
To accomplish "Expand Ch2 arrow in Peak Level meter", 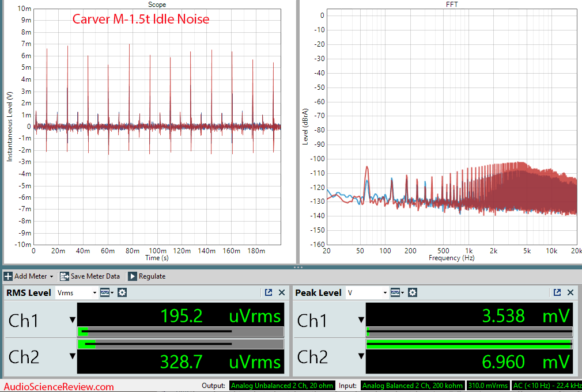I will pos(361,356).
